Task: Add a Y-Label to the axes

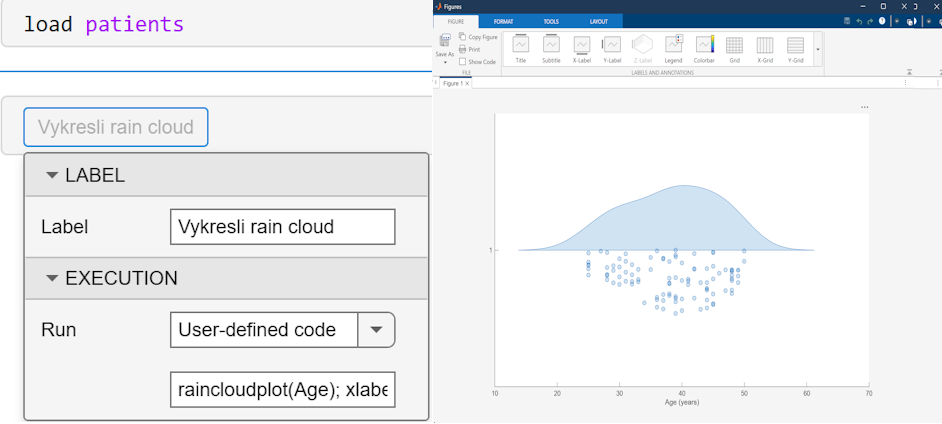Action: point(612,45)
